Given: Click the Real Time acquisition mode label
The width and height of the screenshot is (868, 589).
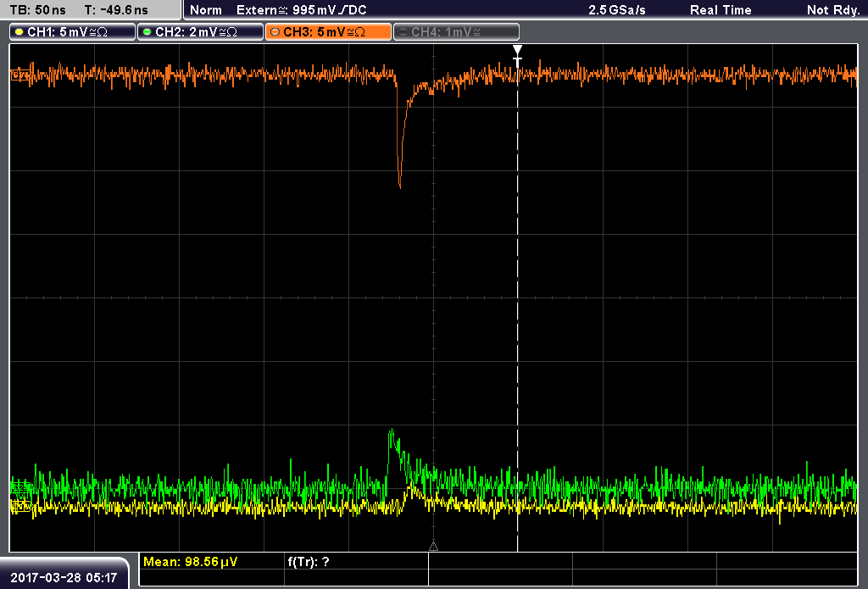Looking at the screenshot, I should point(721,10).
